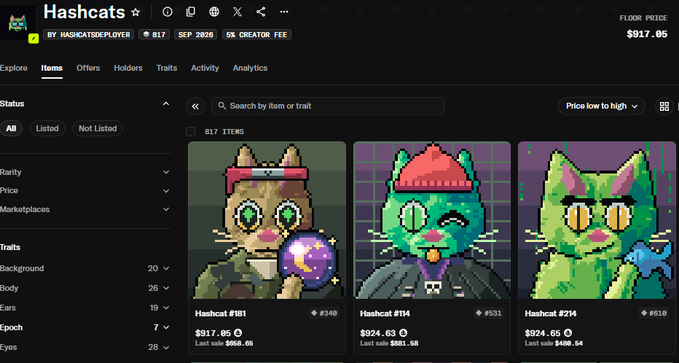Open the Holders tab
The height and width of the screenshot is (363, 679).
point(128,68)
